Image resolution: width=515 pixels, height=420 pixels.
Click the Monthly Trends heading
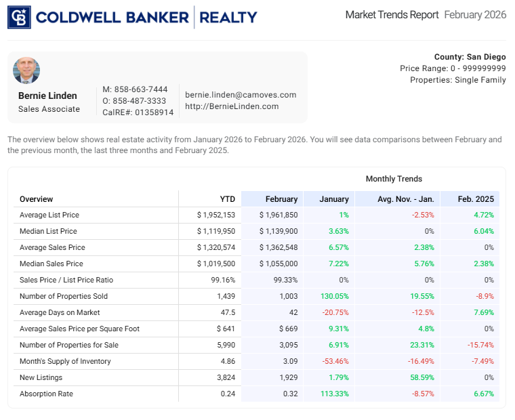394,179
